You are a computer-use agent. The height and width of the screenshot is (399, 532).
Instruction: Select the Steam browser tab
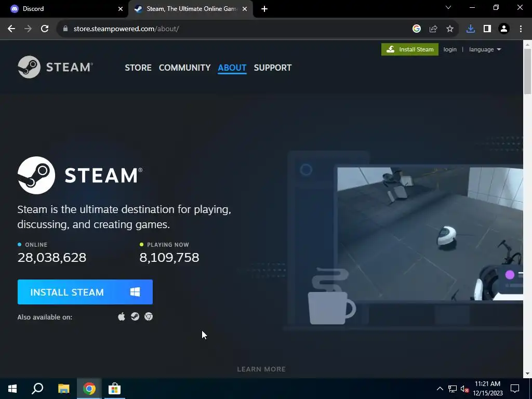pyautogui.click(x=191, y=9)
